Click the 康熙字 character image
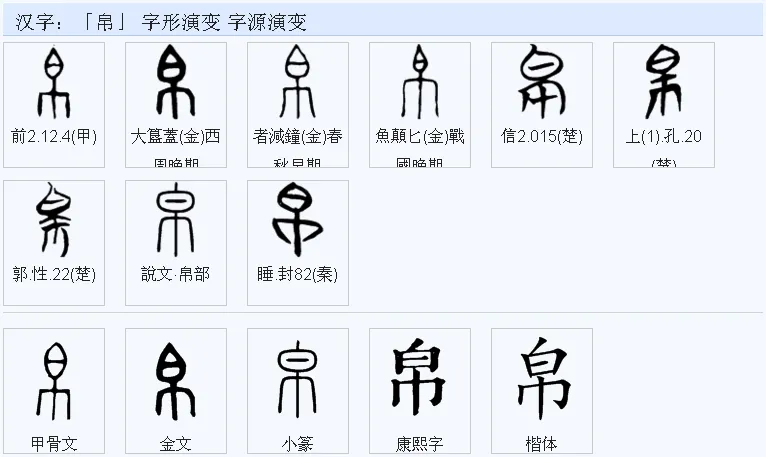 pos(419,376)
